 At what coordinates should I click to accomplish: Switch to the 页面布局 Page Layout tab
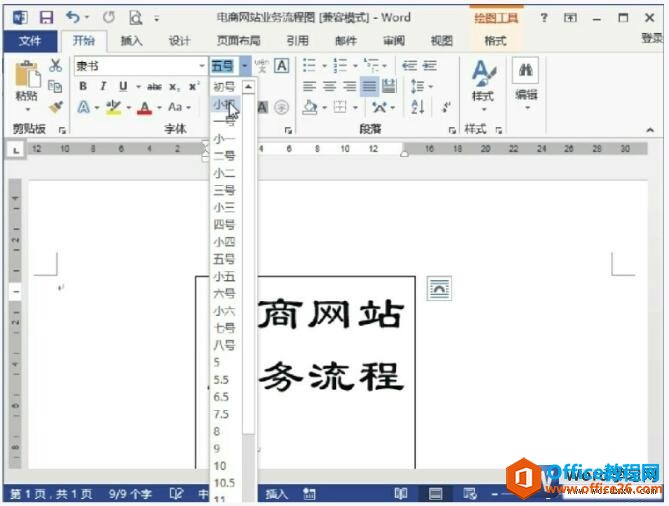[239, 41]
